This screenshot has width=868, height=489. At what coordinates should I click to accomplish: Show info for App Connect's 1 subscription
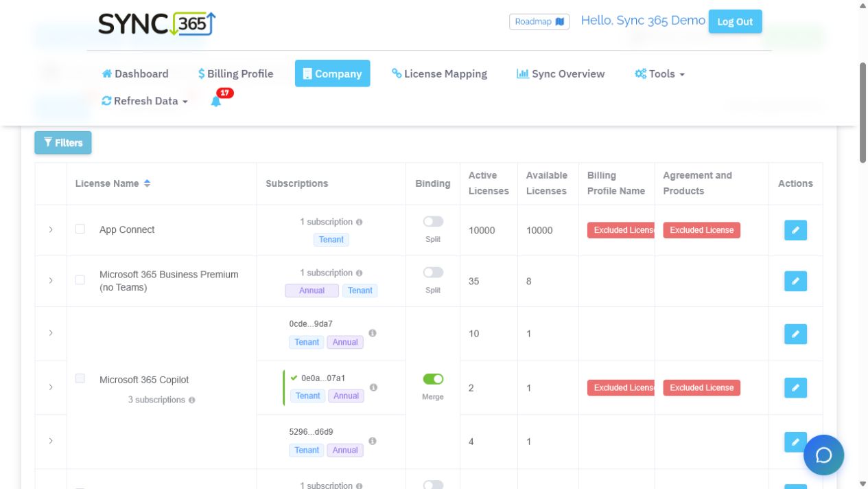pos(360,223)
